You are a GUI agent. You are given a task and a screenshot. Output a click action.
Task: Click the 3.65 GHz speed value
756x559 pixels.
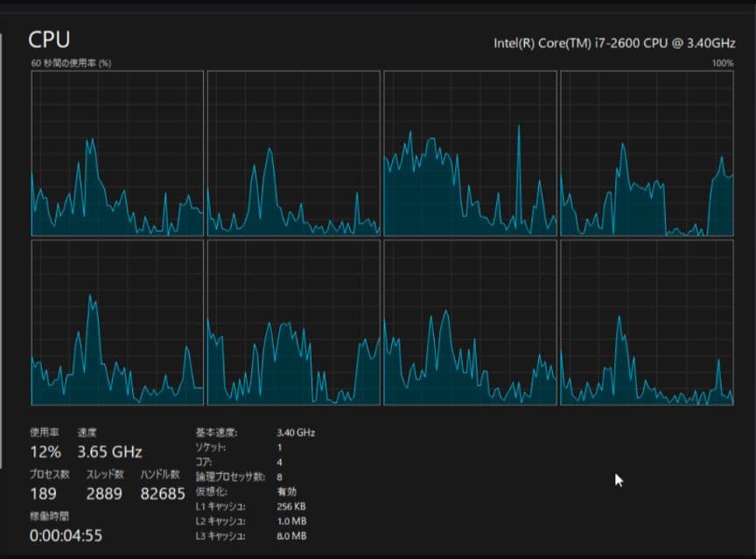pos(109,452)
